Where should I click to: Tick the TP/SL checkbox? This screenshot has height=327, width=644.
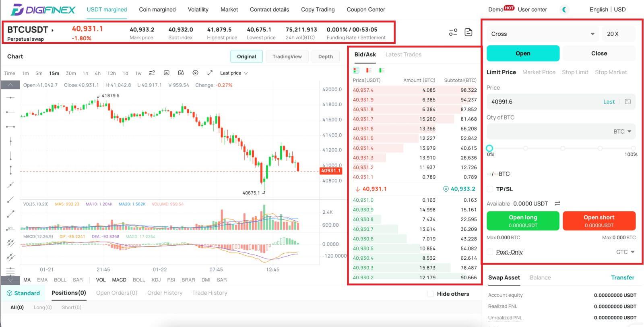coord(490,189)
